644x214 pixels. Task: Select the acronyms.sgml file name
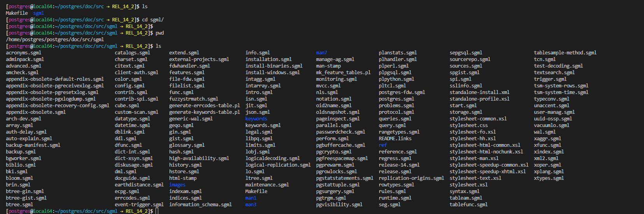pyautogui.click(x=23, y=53)
